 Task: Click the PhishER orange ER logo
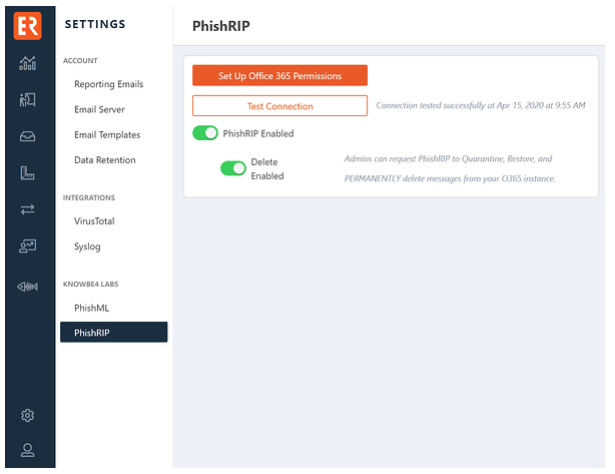(27, 25)
